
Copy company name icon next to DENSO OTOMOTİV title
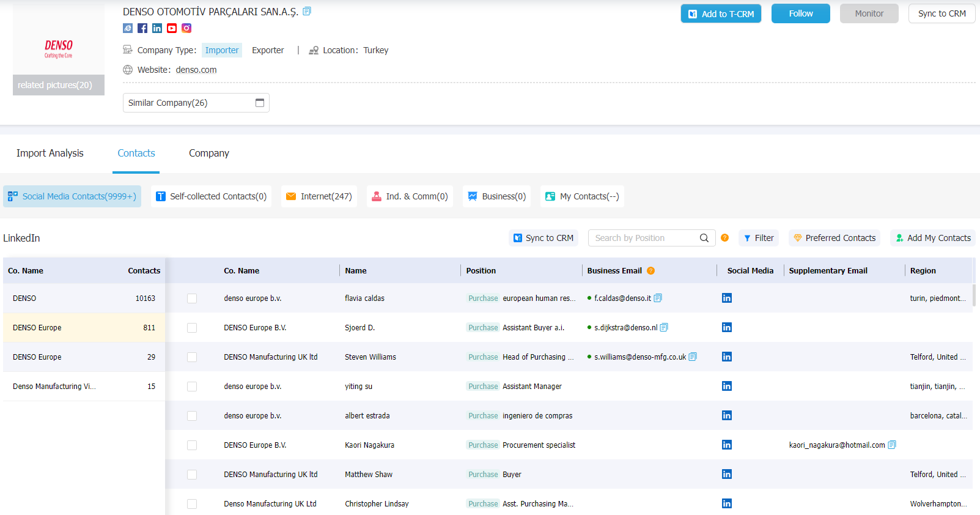tap(307, 11)
